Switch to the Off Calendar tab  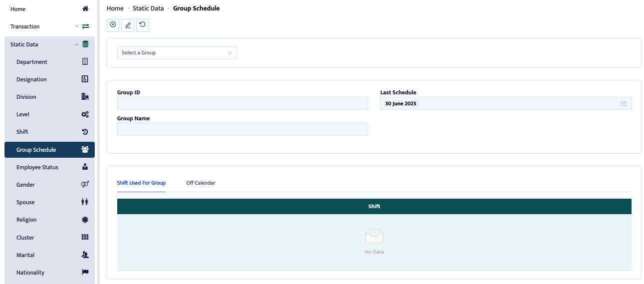(x=201, y=183)
